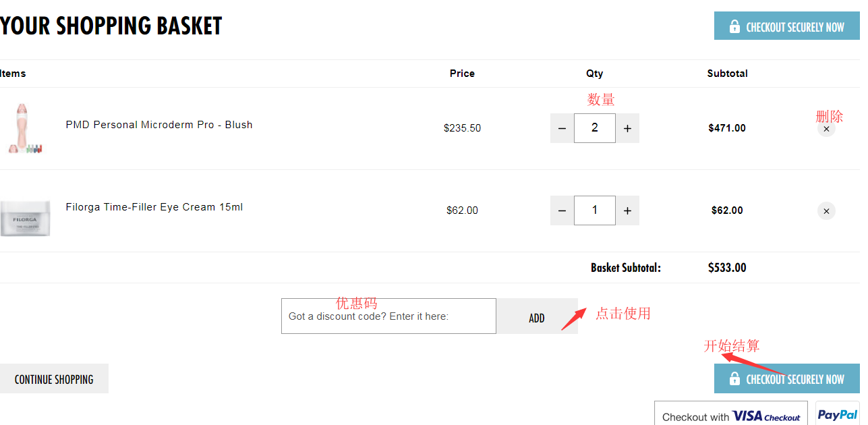
Task: Remove PMD Personal Microderm Pro from basket
Action: (x=826, y=128)
